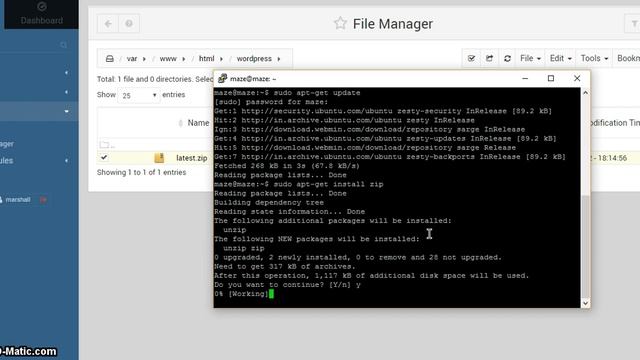This screenshot has height=360, width=640.
Task: Refresh the file listing
Action: 507,58
